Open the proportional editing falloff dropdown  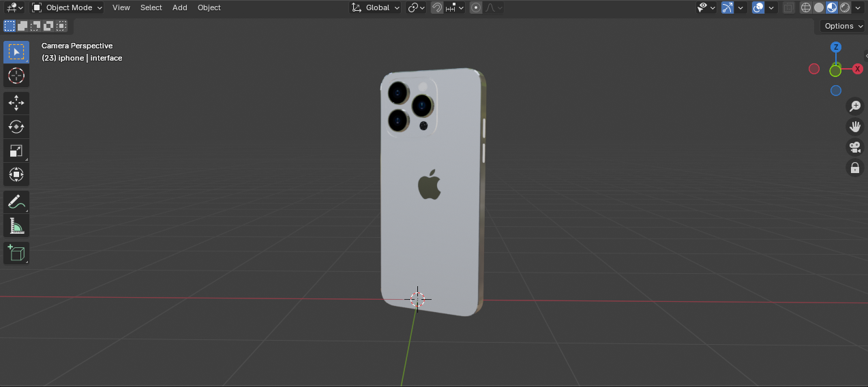tap(494, 7)
